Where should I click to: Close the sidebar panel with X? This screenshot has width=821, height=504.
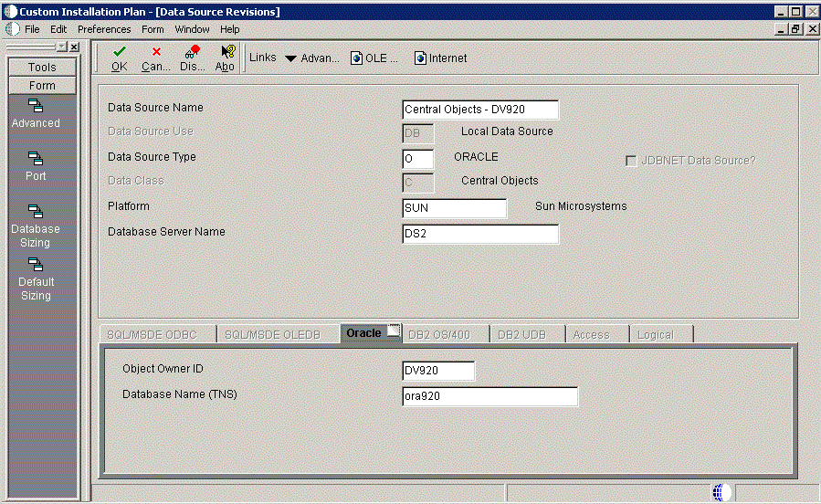click(x=74, y=47)
